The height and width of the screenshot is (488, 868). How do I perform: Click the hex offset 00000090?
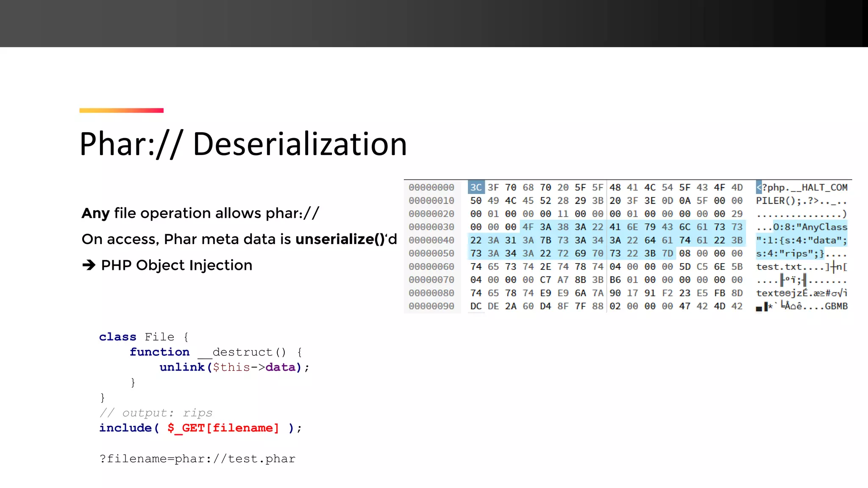[x=431, y=306]
